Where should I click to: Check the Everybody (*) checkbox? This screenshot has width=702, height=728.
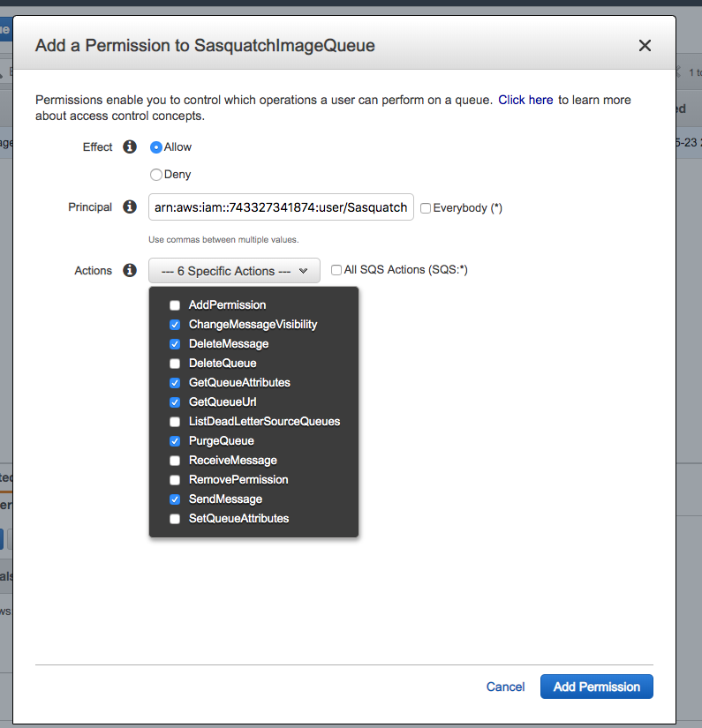[425, 208]
